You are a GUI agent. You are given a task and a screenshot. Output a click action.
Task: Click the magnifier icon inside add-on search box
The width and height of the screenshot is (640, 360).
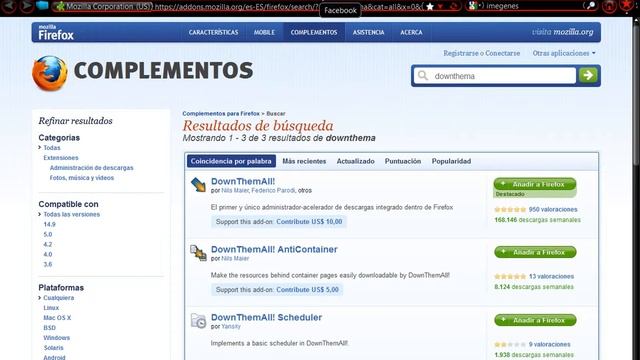tap(423, 76)
